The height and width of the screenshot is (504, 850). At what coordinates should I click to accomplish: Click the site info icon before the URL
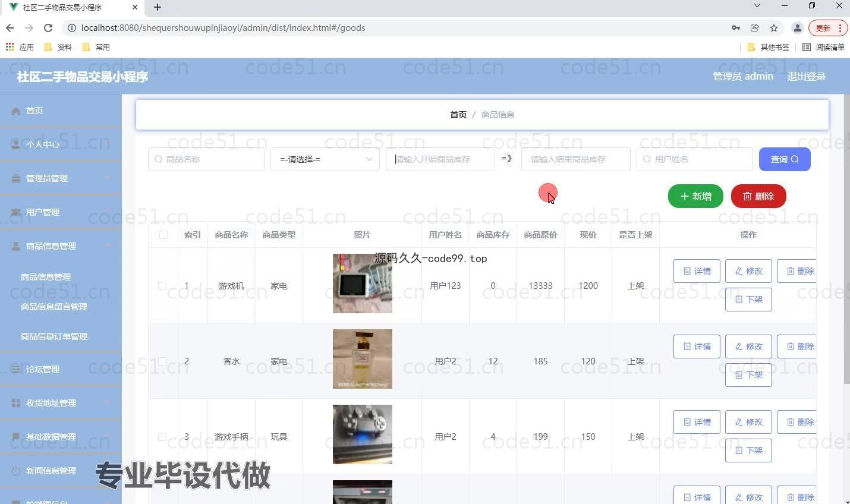point(72,28)
